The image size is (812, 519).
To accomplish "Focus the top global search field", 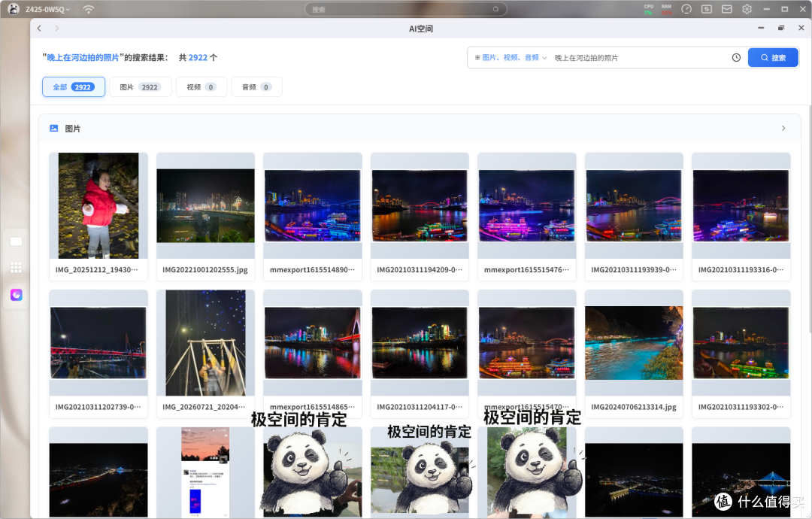I will click(405, 9).
